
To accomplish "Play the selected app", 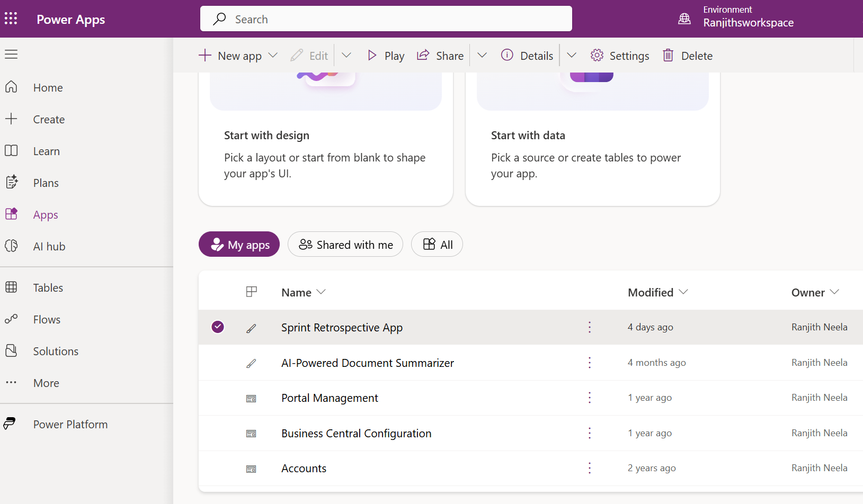I will (x=385, y=55).
